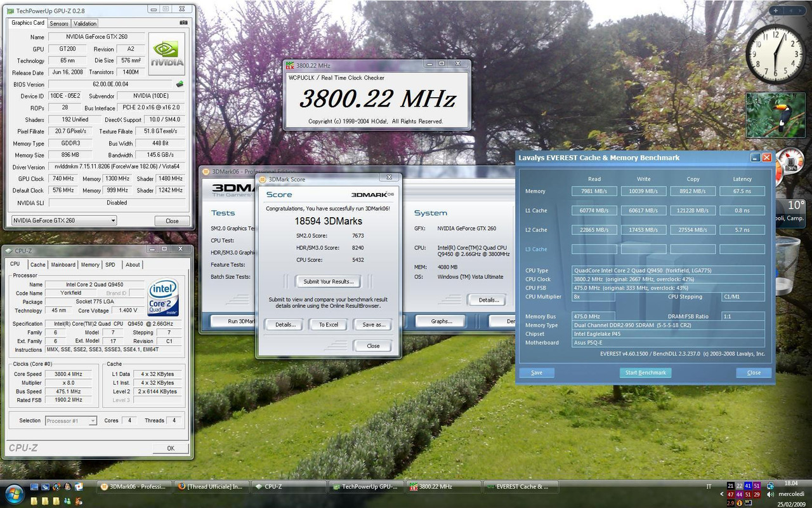This screenshot has width=812, height=508.
Task: Click the BIOS version save chip icon
Action: tap(180, 84)
